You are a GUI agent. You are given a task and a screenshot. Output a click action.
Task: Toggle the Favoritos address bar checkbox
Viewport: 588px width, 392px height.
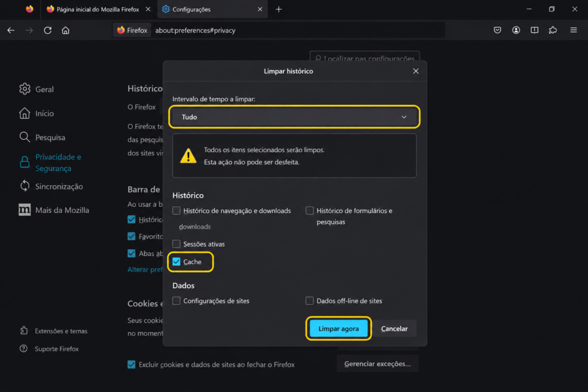[x=131, y=236]
